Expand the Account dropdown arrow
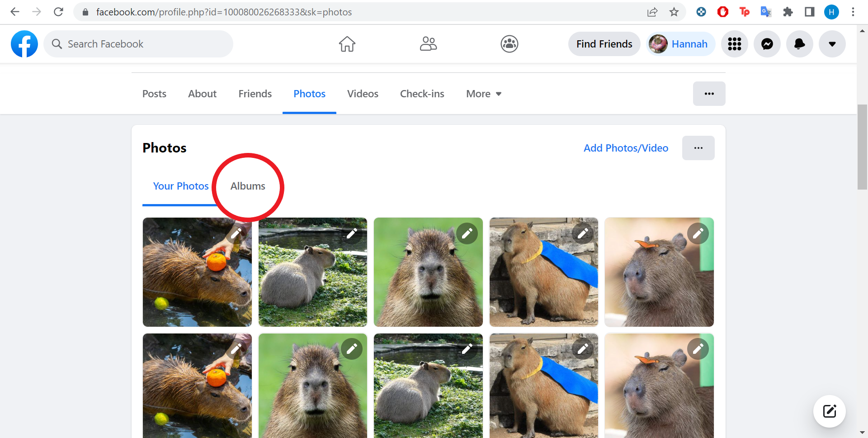The image size is (868, 438). [x=832, y=44]
